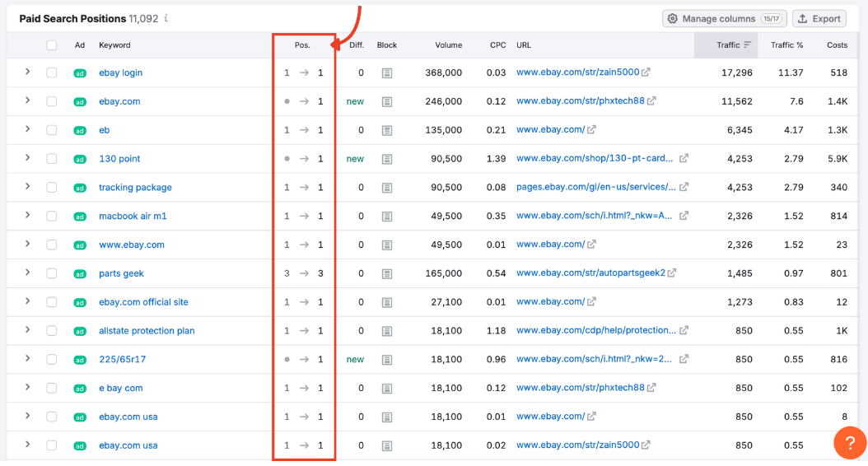
Task: Click the URL column header
Action: click(x=524, y=45)
